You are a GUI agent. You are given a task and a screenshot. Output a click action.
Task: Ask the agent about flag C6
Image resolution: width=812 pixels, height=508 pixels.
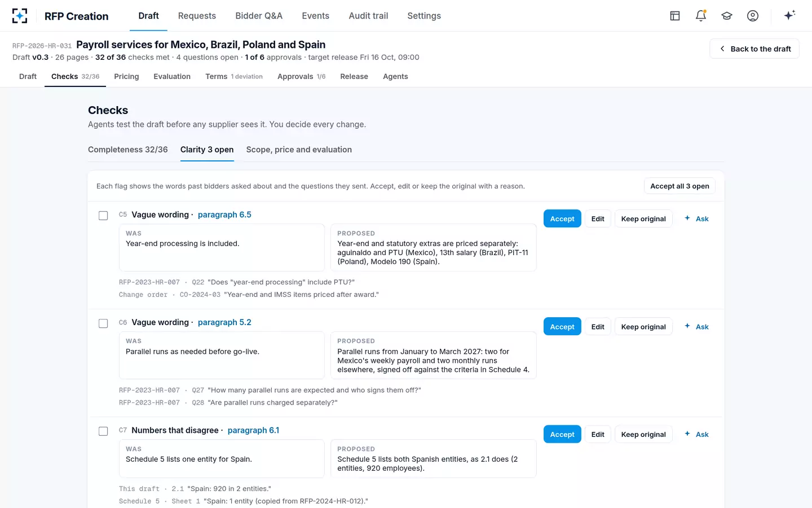696,327
